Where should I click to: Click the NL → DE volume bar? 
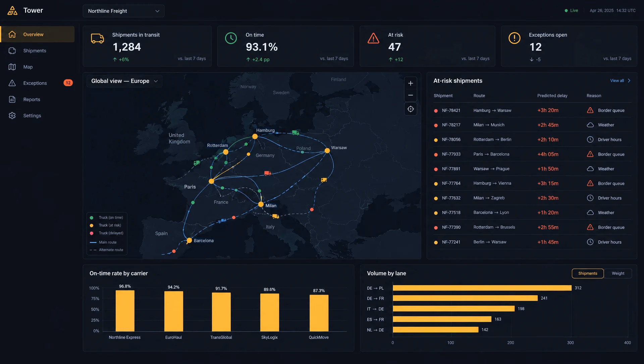[x=435, y=330]
